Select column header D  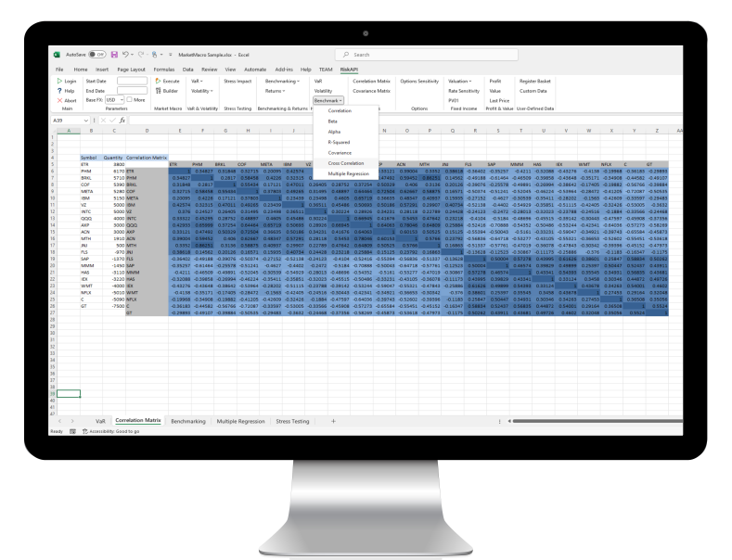point(147,131)
